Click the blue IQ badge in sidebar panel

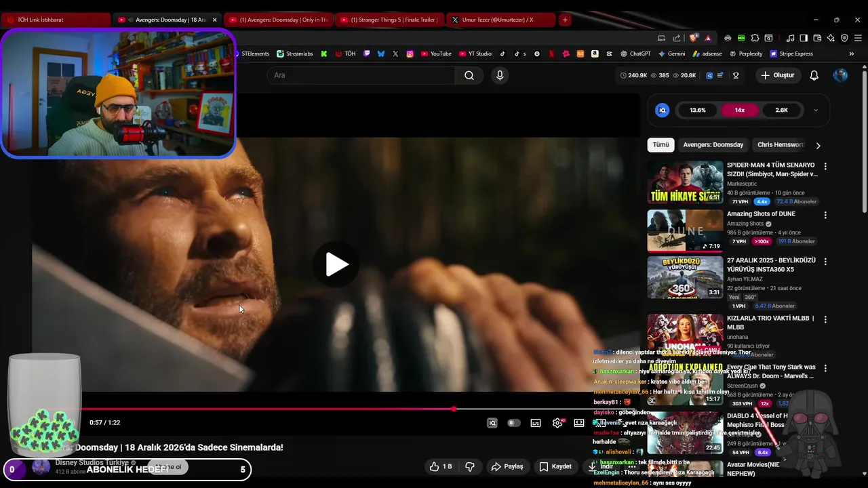coord(663,110)
